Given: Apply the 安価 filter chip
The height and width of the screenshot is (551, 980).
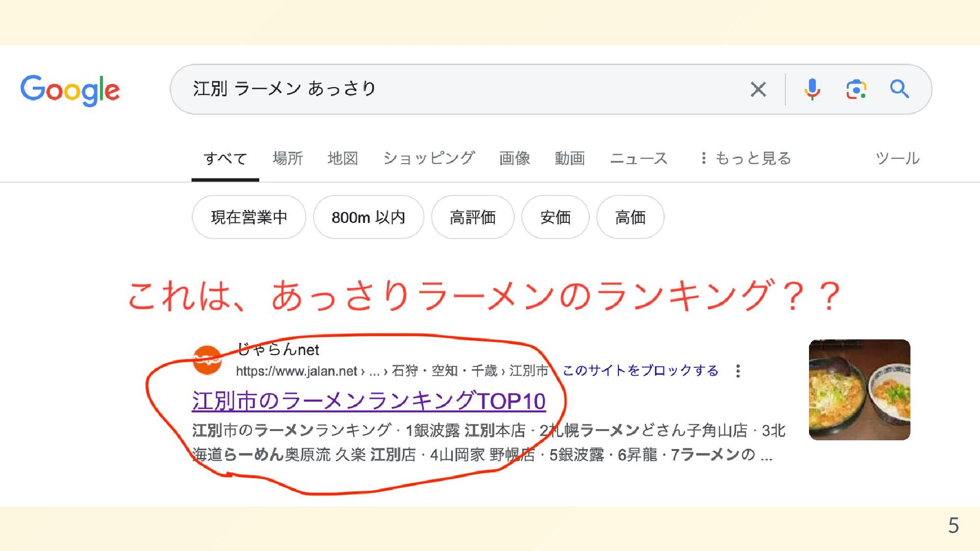Looking at the screenshot, I should click(x=555, y=217).
